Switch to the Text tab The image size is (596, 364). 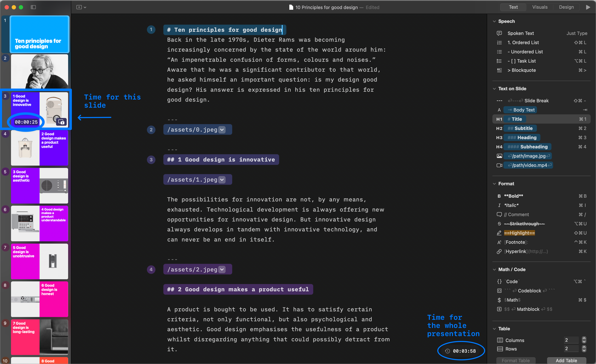point(513,7)
